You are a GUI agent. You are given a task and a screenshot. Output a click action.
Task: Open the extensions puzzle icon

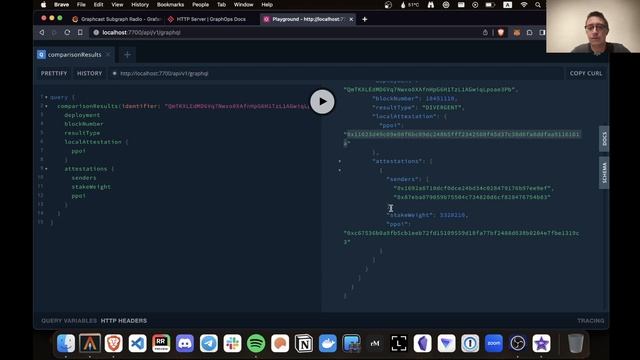point(529,32)
